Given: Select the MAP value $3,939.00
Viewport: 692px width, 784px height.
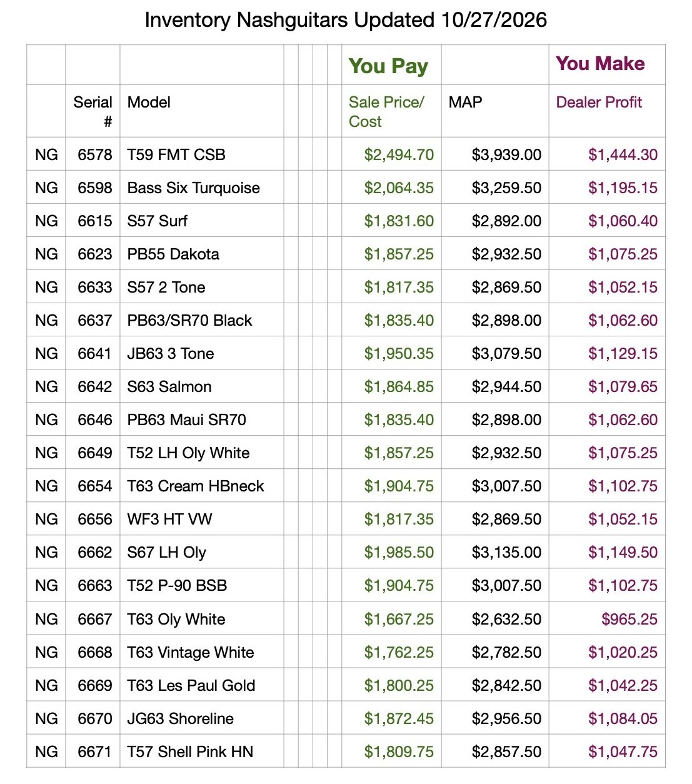Looking at the screenshot, I should tap(506, 154).
